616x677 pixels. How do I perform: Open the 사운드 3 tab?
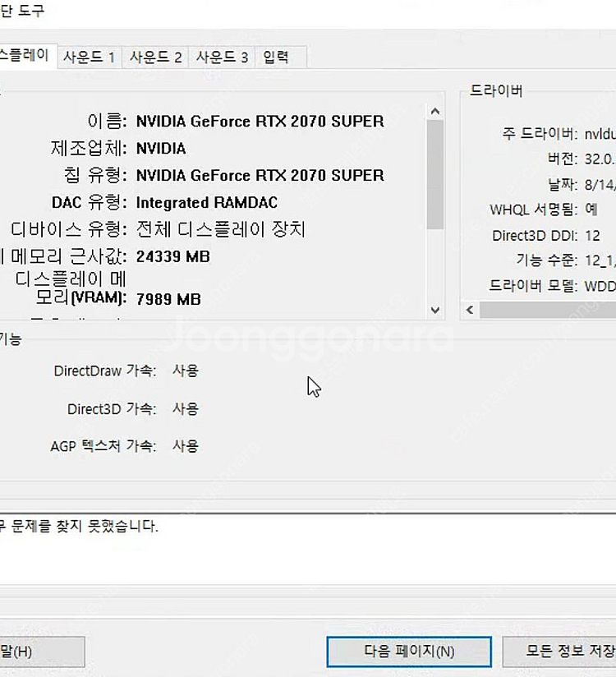(x=222, y=57)
